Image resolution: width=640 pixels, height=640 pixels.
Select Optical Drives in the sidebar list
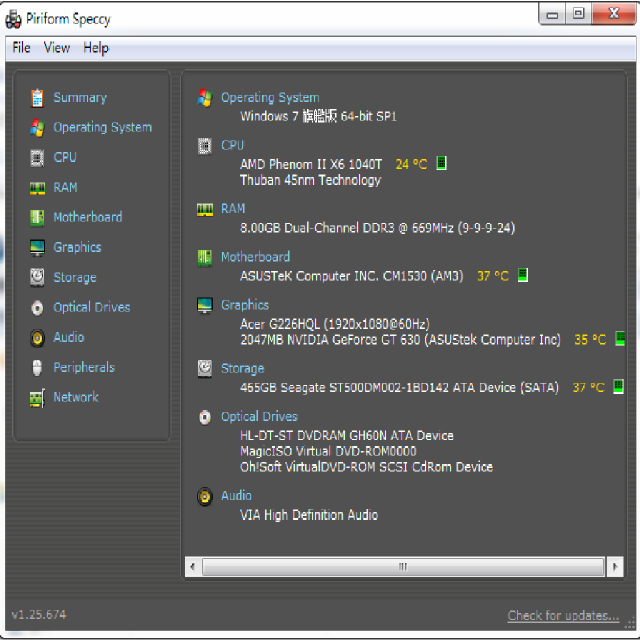tap(92, 308)
